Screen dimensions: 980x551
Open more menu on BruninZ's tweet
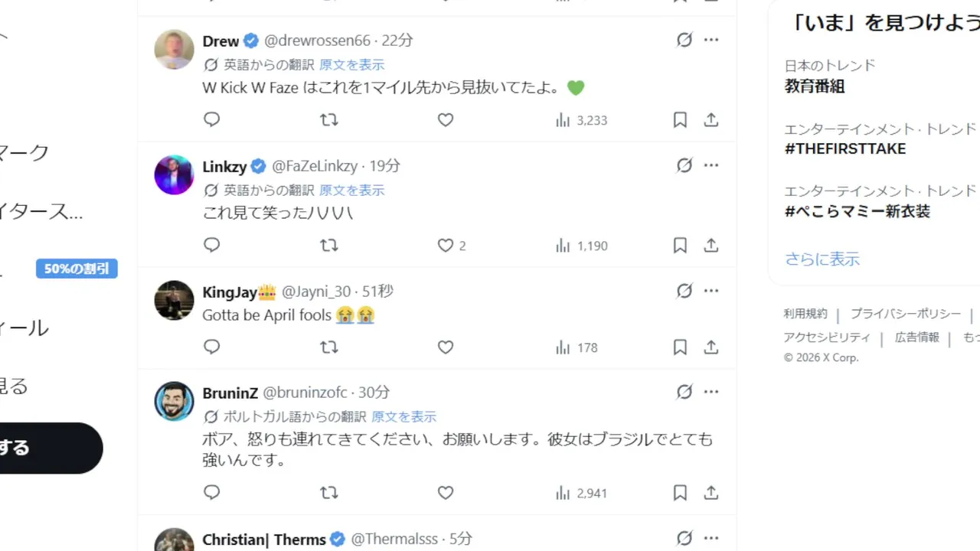[711, 392]
